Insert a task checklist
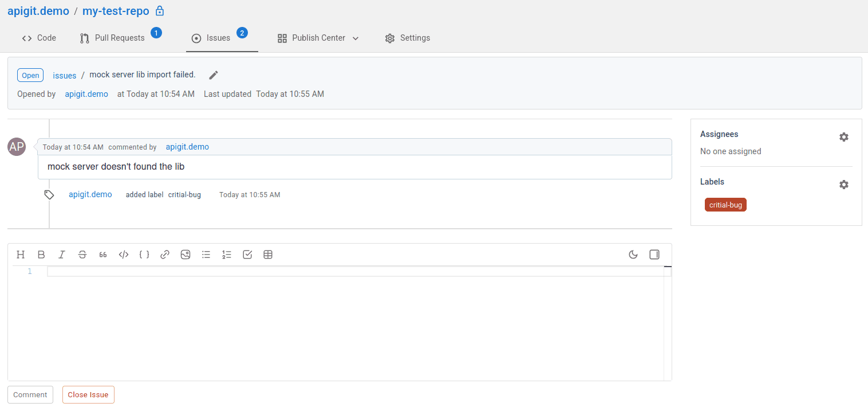 247,255
